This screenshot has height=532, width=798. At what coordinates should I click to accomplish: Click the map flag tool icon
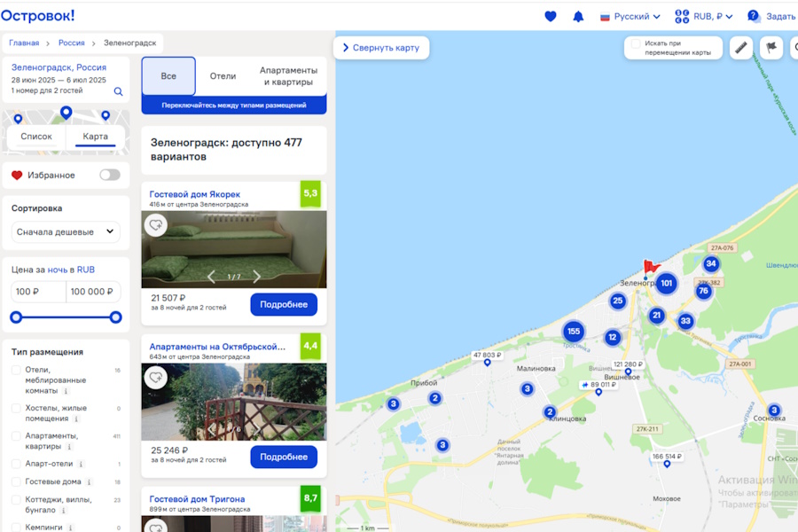[771, 48]
